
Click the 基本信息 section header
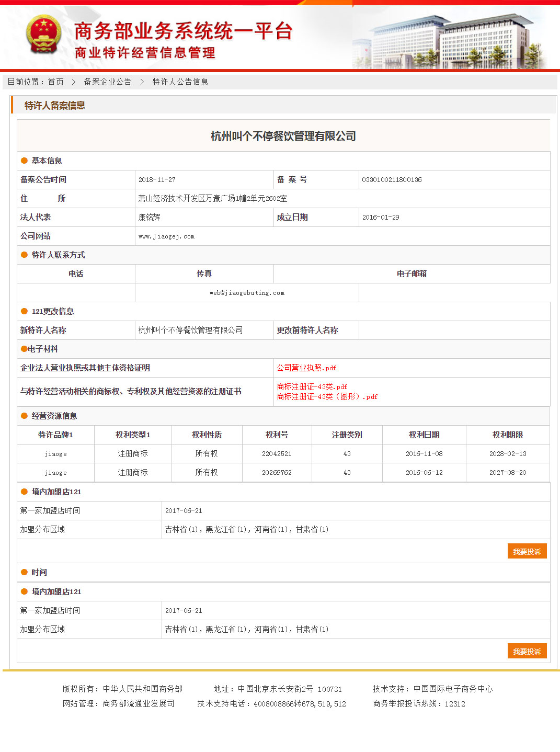click(x=47, y=161)
